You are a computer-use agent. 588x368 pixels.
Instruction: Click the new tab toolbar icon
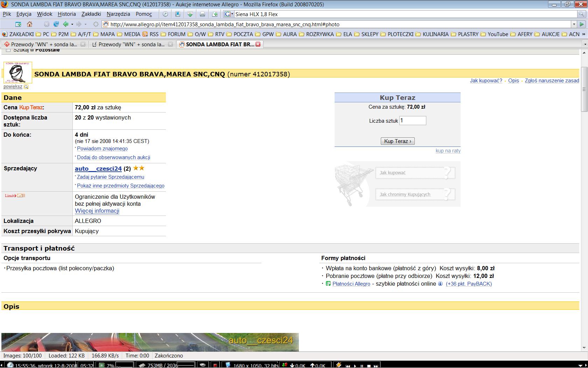215,14
